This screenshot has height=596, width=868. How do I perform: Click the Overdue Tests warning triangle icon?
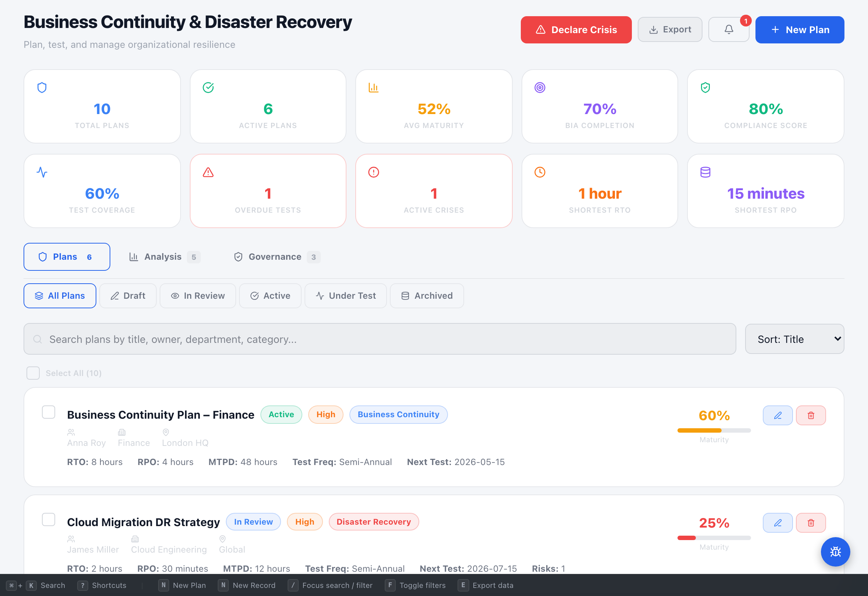click(x=208, y=172)
